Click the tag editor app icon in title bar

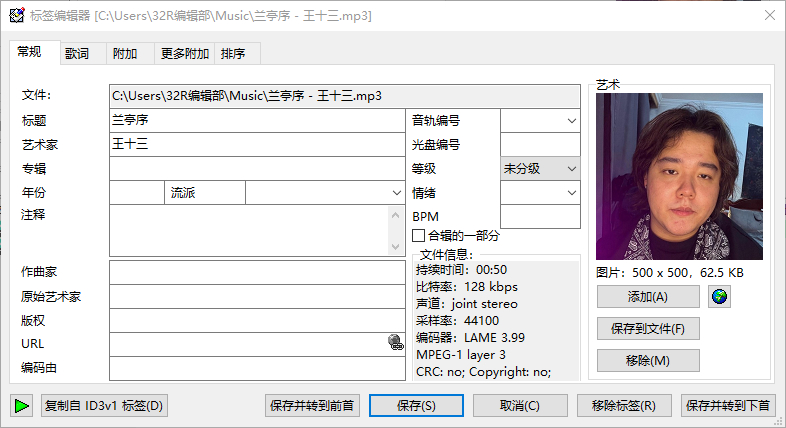(16, 15)
